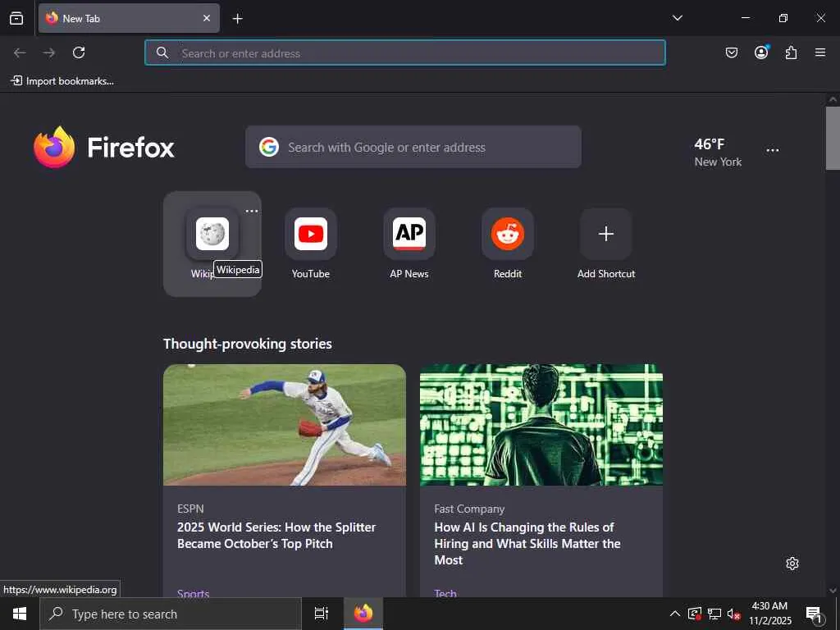Screen dimensions: 840x630
Task: Open the weather options three-dot menu
Action: [x=773, y=151]
